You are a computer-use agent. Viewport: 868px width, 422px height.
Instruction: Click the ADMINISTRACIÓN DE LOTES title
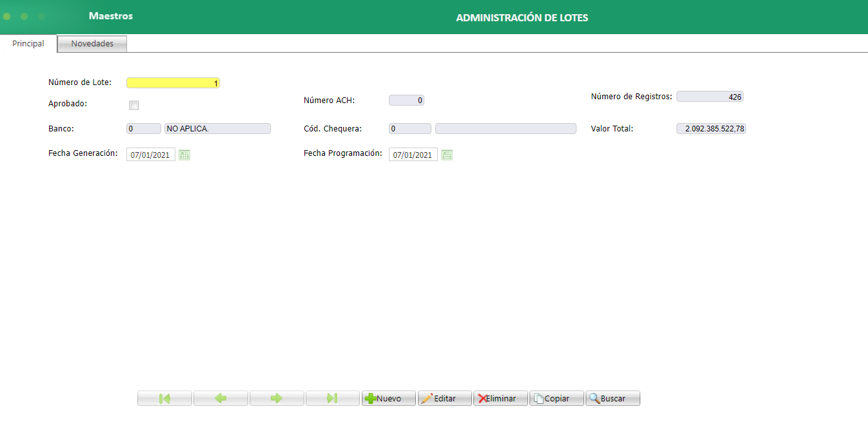pyautogui.click(x=522, y=17)
